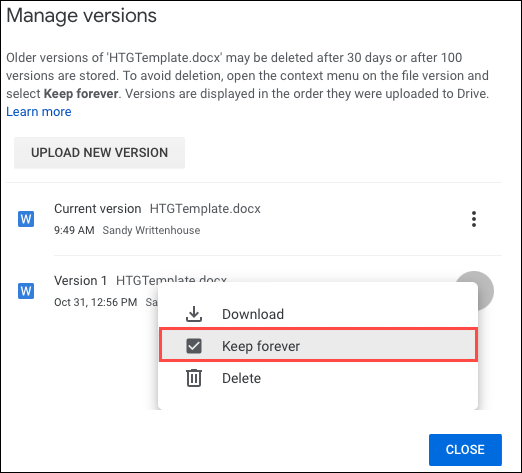Click the Version 1 label

coord(80,281)
